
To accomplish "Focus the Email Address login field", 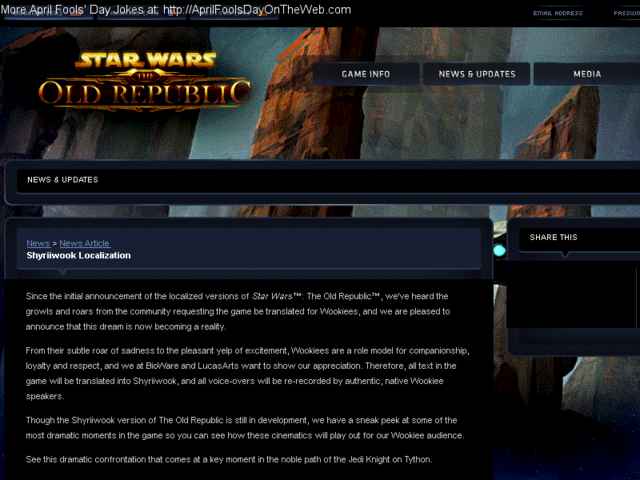I will [558, 13].
